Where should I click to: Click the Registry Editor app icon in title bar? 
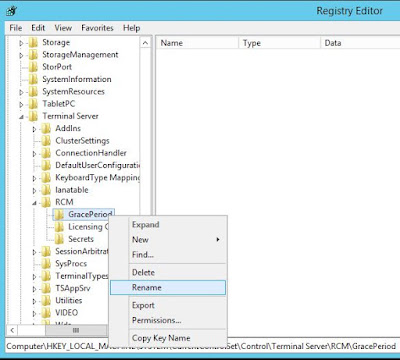(x=12, y=11)
